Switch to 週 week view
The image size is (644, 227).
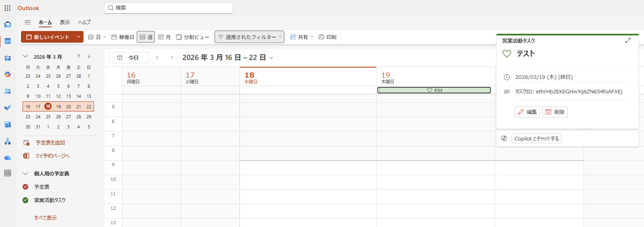click(146, 37)
